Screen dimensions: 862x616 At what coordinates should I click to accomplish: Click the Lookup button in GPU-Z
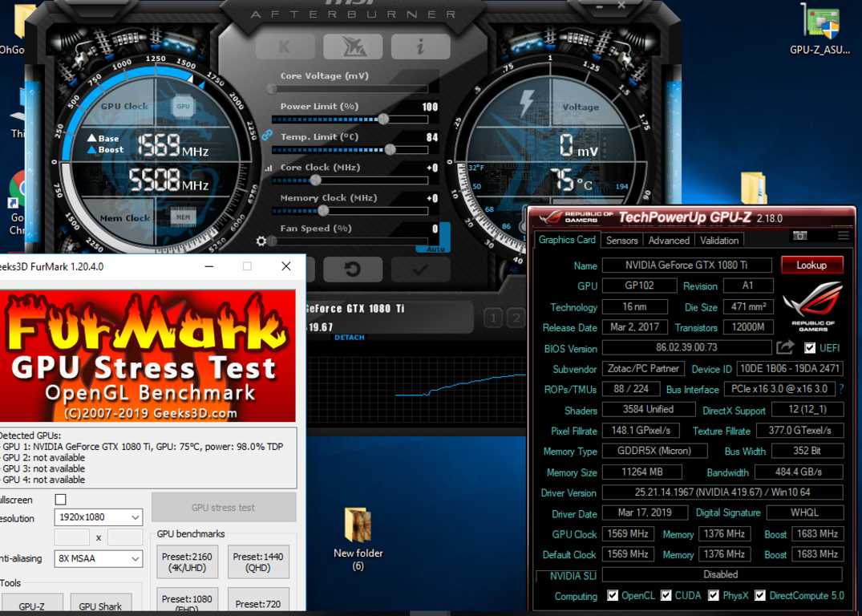point(811,265)
